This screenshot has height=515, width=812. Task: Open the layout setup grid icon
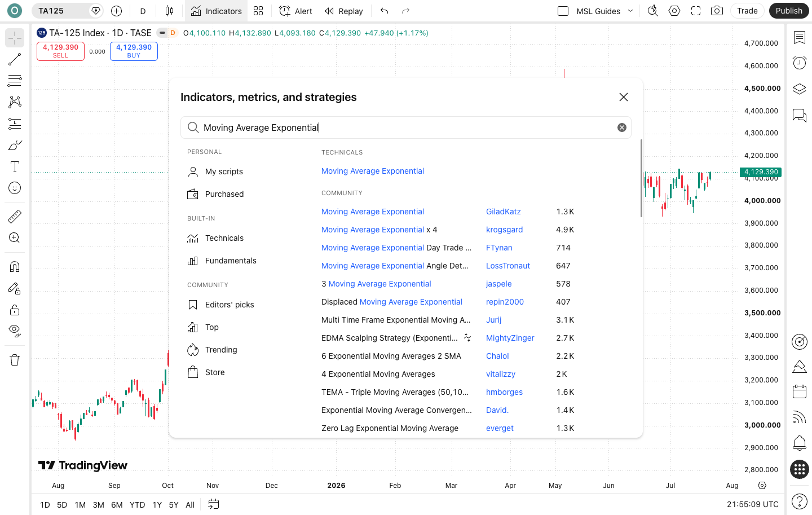(258, 11)
